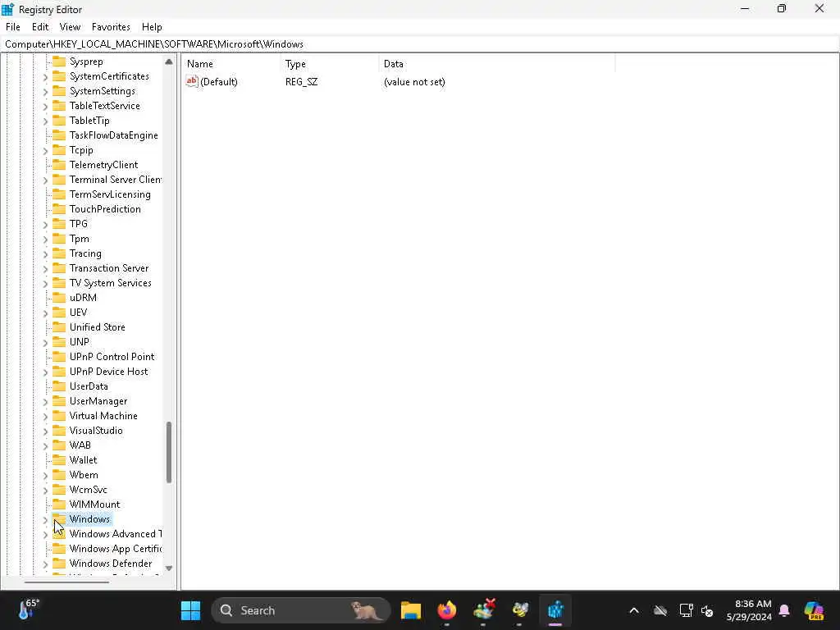This screenshot has height=630, width=840.
Task: Expand the SystemCertificates key
Action: coord(46,77)
